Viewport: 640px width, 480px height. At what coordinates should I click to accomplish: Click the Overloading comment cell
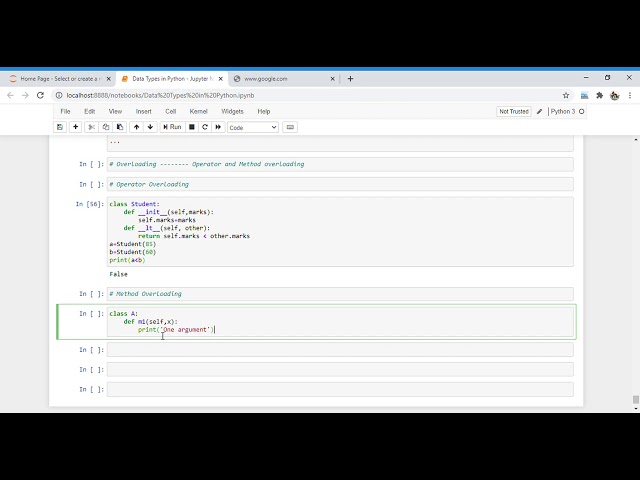(x=340, y=164)
